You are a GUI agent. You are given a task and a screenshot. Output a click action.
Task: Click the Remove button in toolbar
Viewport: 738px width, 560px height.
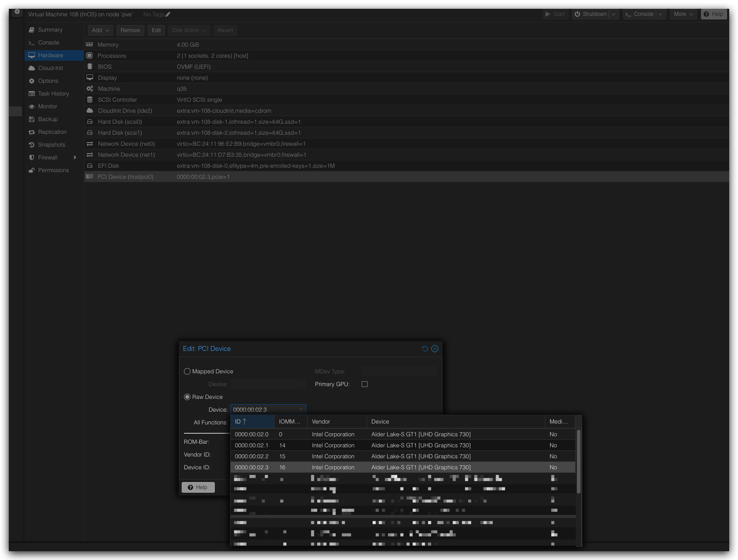click(130, 30)
